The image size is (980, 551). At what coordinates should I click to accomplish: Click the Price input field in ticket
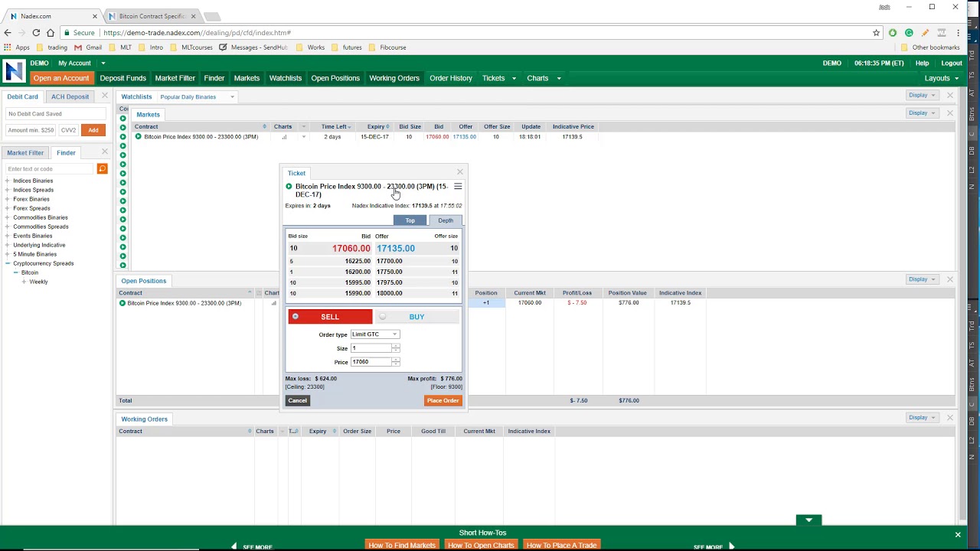tap(371, 362)
